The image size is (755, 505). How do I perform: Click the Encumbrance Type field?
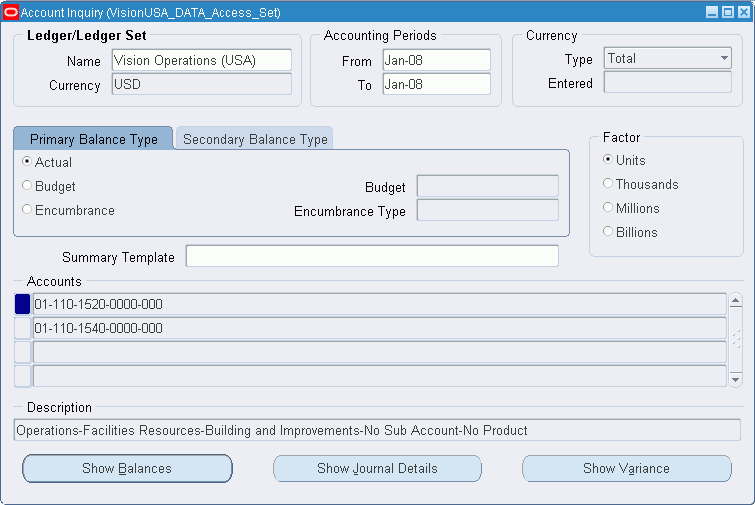pyautogui.click(x=488, y=210)
